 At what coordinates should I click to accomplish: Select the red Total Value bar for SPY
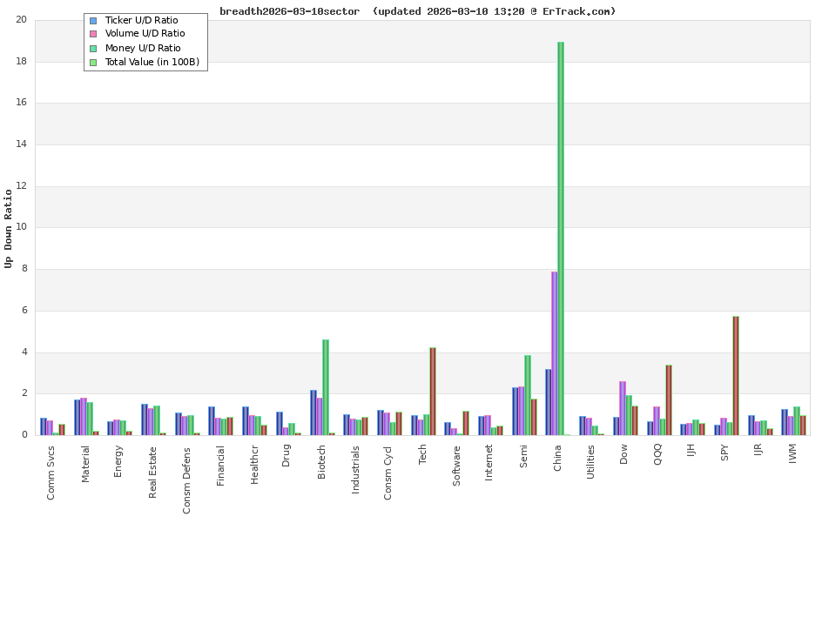coord(734,374)
